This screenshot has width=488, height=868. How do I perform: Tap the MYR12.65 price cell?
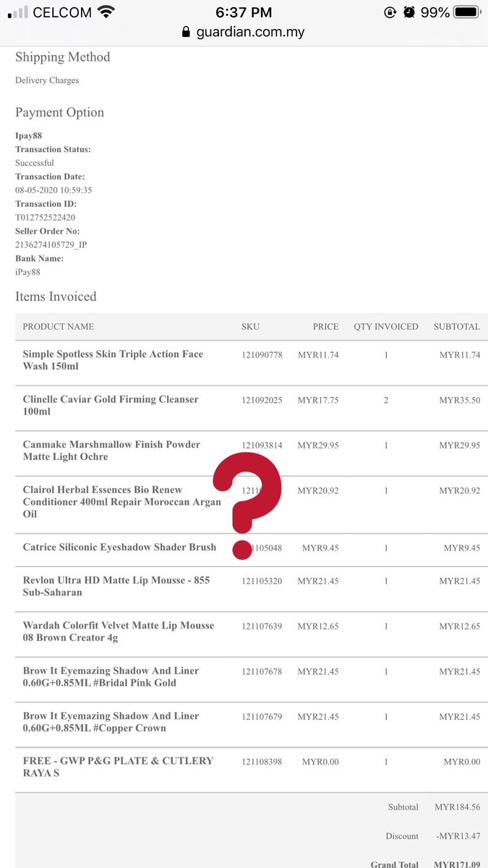(318, 626)
